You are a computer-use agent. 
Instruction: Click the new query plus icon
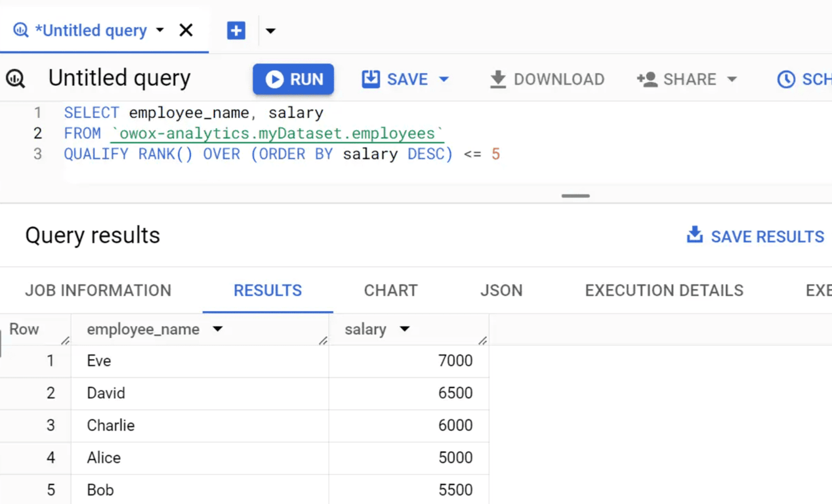pyautogui.click(x=236, y=30)
